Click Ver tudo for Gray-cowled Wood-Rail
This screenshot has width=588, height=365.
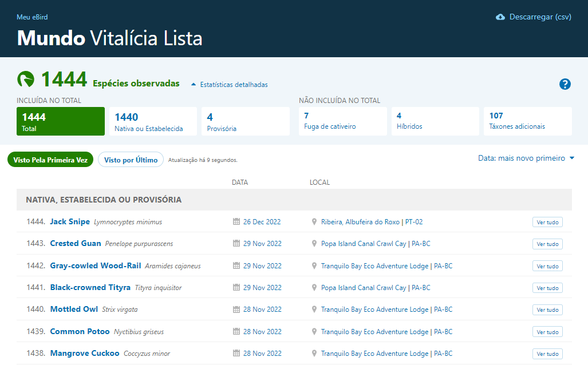547,266
